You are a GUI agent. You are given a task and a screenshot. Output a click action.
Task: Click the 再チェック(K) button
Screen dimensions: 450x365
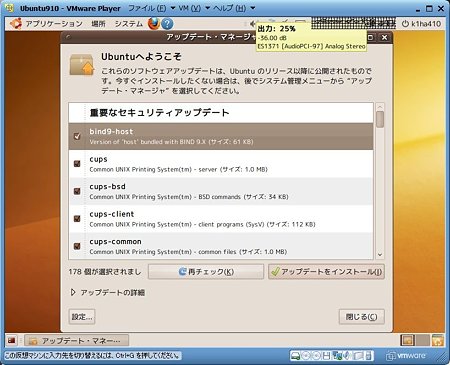coord(206,272)
